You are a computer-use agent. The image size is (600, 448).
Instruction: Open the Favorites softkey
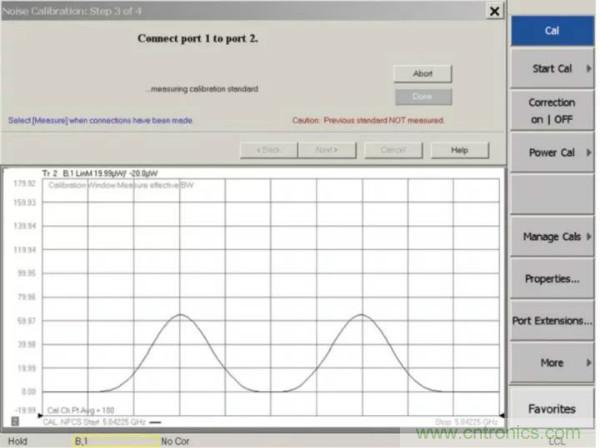pyautogui.click(x=553, y=408)
